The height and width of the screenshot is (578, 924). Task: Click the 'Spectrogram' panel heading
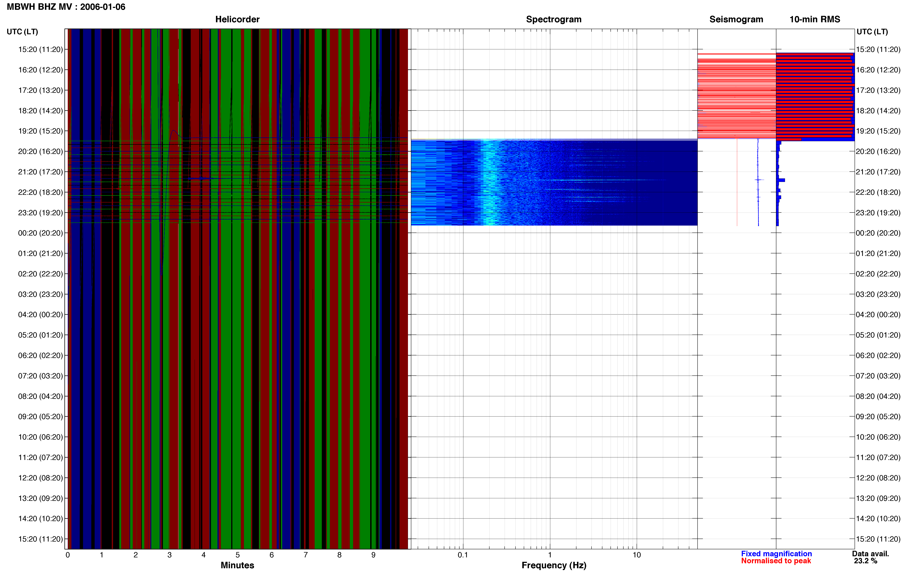pos(554,20)
